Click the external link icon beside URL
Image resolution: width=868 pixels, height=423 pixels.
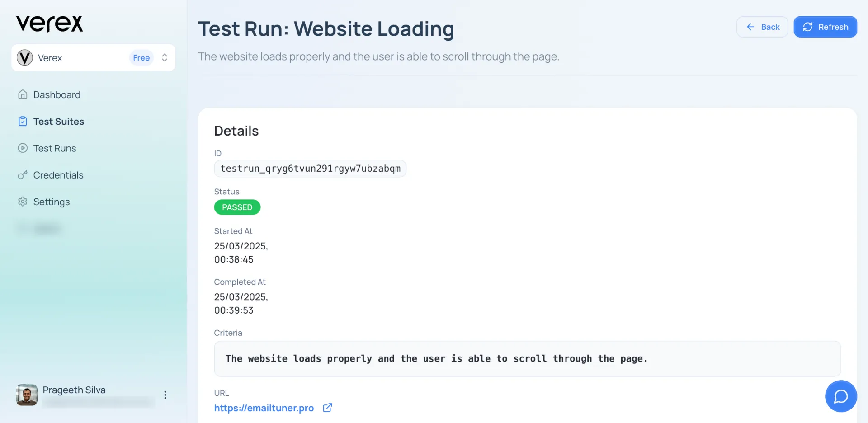[x=328, y=408]
